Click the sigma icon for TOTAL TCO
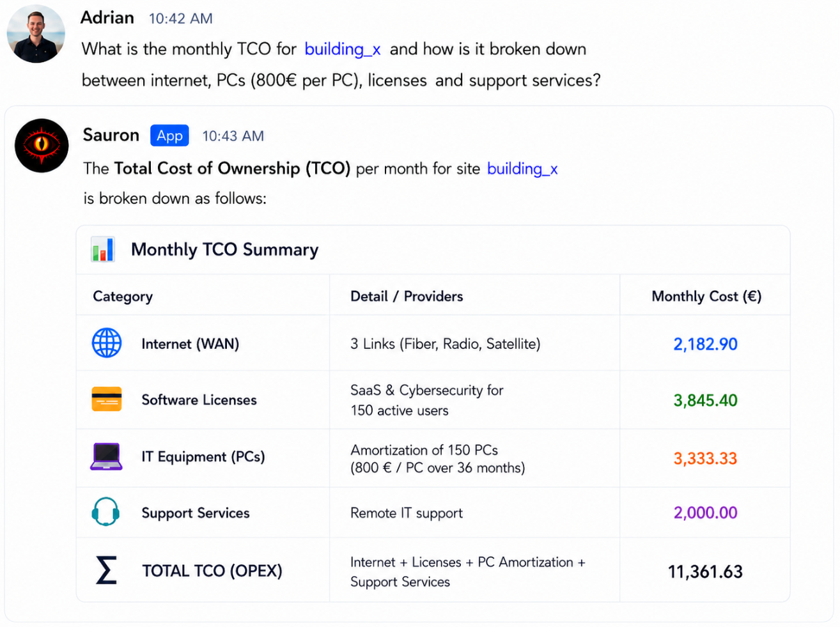The width and height of the screenshot is (840, 627). pos(106,570)
